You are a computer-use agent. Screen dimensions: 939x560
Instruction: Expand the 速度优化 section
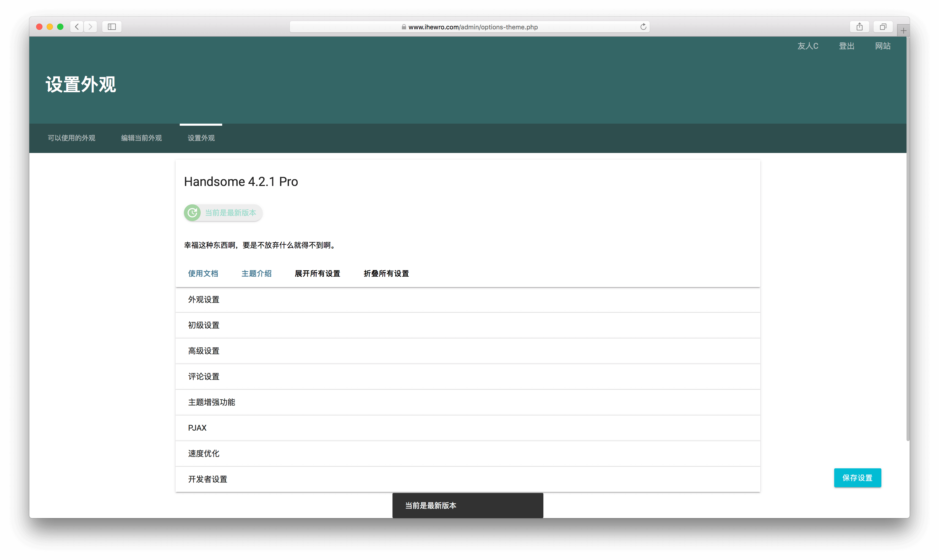point(468,454)
